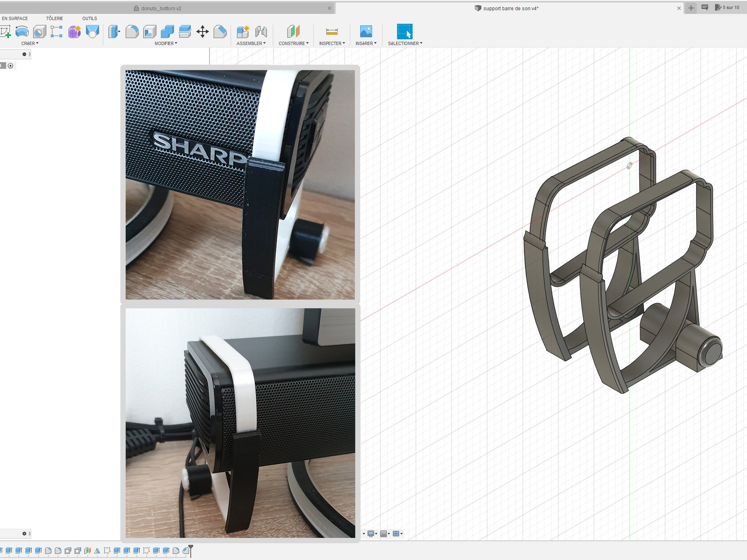The width and height of the screenshot is (747, 560).
Task: Open the purple Create Form tool
Action: (x=74, y=32)
